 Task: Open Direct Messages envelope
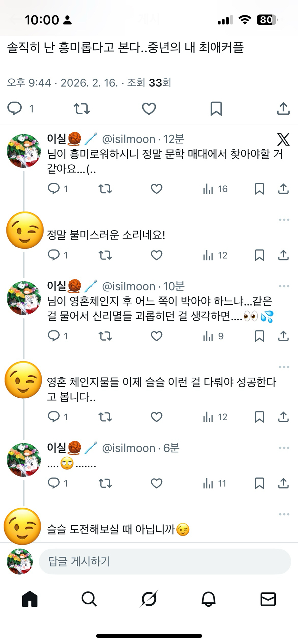[268, 599]
